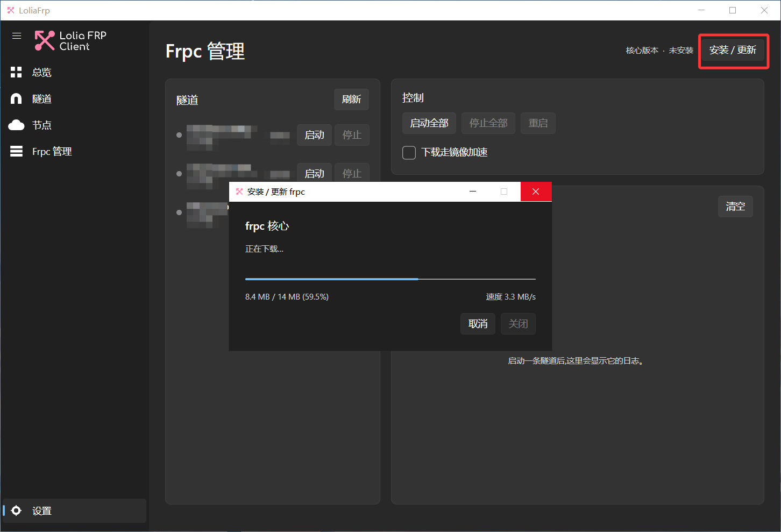Start the first tunnel with 启动

314,135
